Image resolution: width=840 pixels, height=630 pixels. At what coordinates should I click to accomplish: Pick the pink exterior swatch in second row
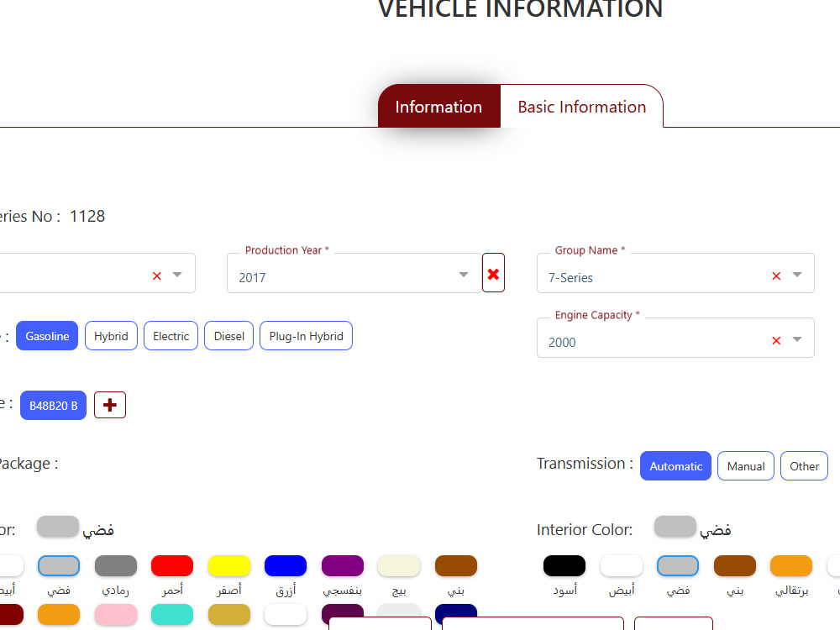[116, 615]
